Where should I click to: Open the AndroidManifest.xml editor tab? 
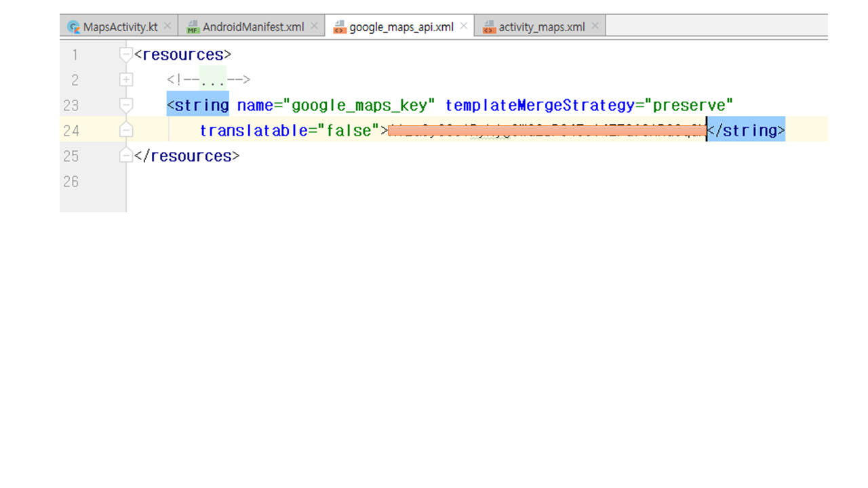coord(253,27)
